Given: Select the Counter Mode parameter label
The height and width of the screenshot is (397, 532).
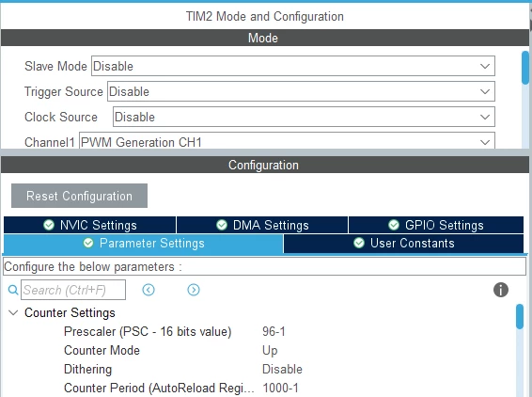Looking at the screenshot, I should point(102,350).
